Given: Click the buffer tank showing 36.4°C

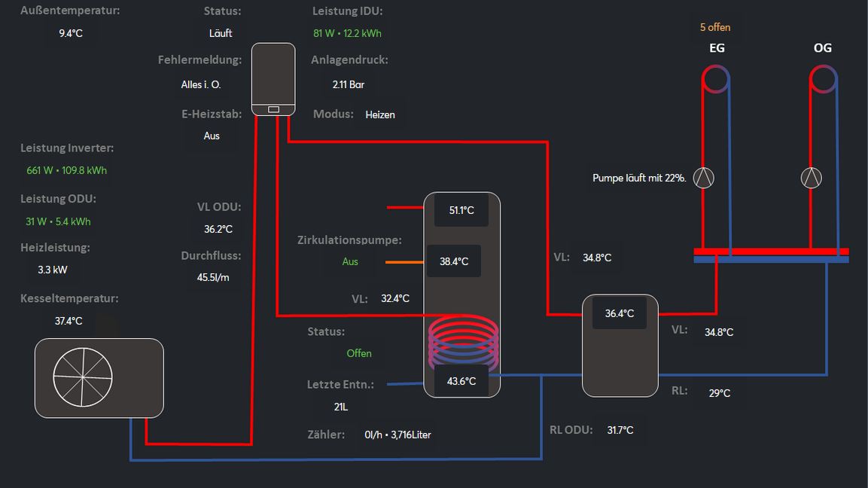Looking at the screenshot, I should pyautogui.click(x=620, y=346).
